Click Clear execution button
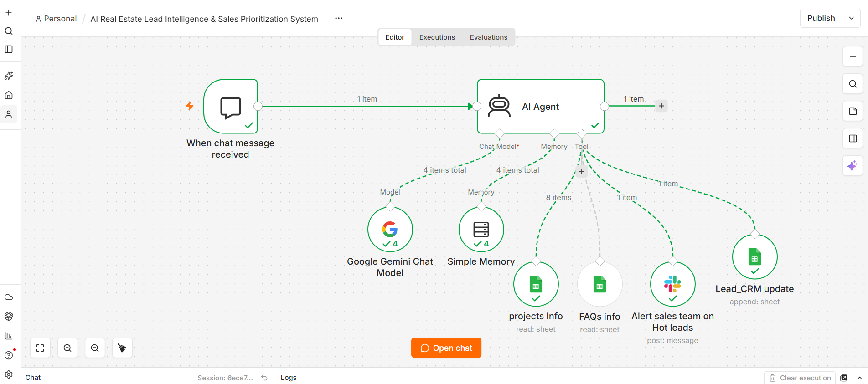 click(800, 378)
